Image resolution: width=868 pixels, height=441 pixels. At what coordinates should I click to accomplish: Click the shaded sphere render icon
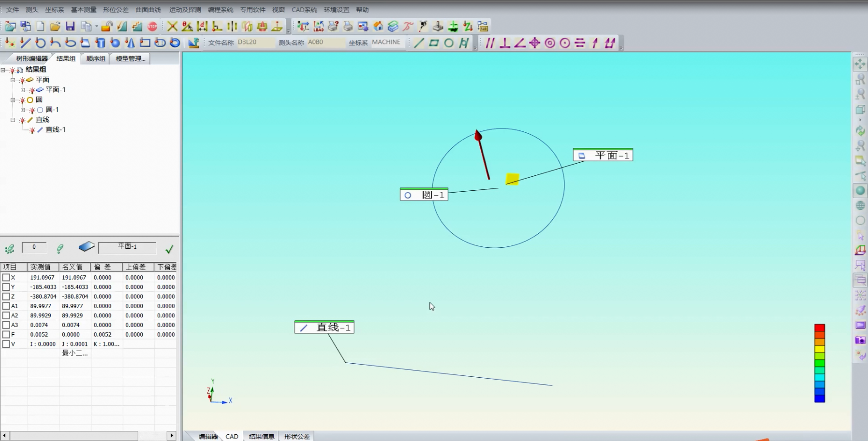(860, 190)
